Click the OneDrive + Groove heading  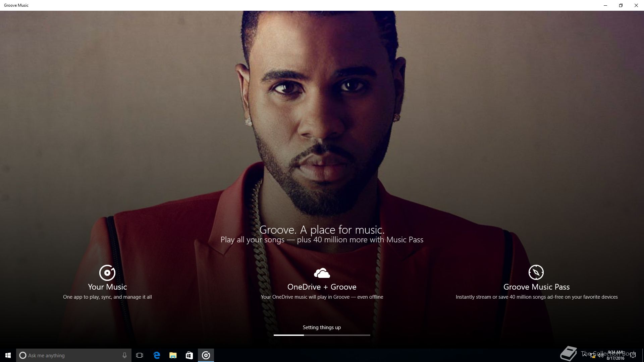[322, 287]
